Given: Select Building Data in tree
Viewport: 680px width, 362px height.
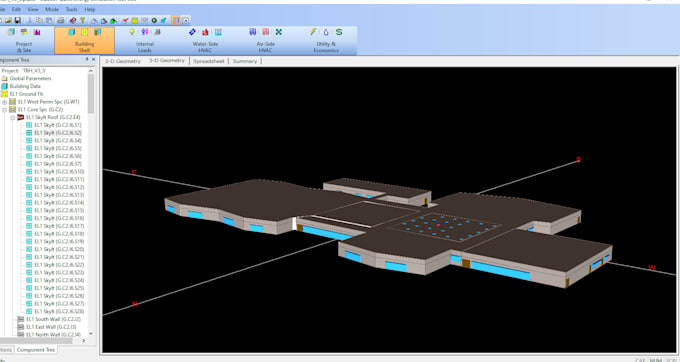Looking at the screenshot, I should (x=25, y=86).
